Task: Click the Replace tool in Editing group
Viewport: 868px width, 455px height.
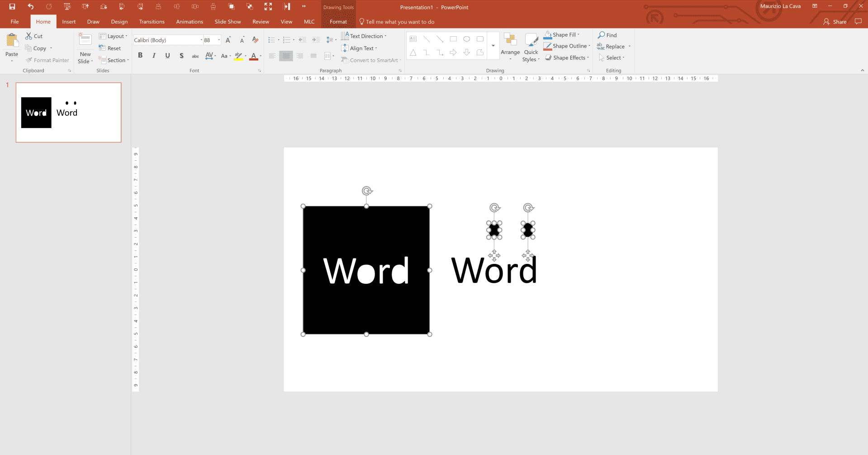Action: pyautogui.click(x=613, y=46)
